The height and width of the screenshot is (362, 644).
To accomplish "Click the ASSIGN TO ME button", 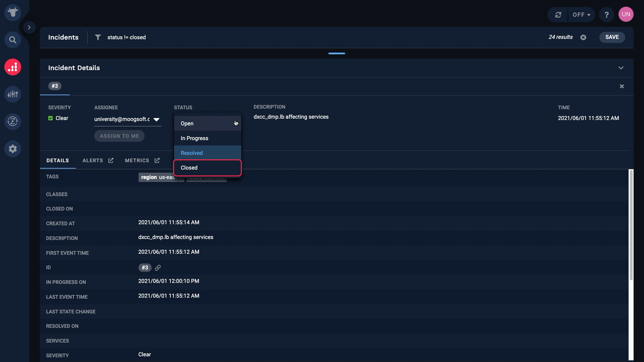I will coord(119,136).
